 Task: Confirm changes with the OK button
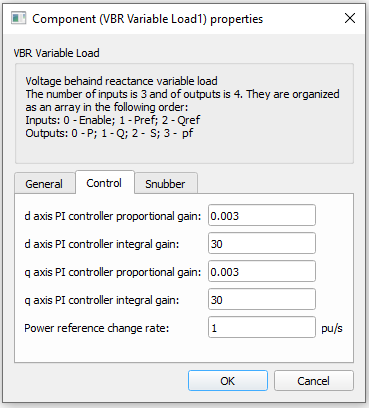[228, 380]
